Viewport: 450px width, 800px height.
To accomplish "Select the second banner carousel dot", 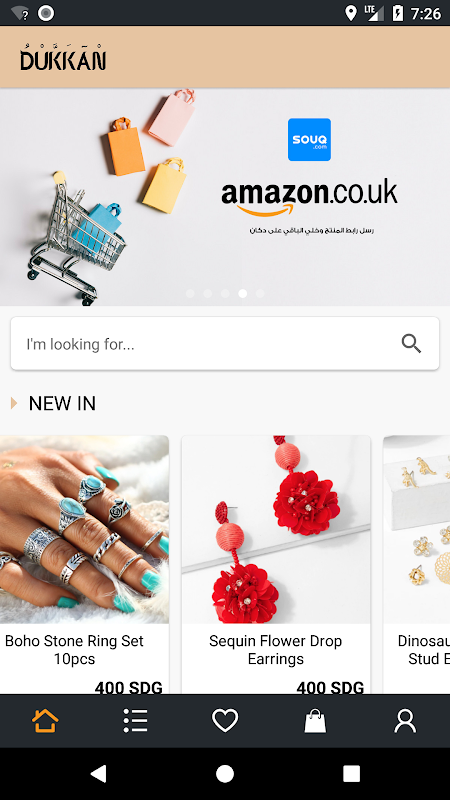I will click(208, 293).
